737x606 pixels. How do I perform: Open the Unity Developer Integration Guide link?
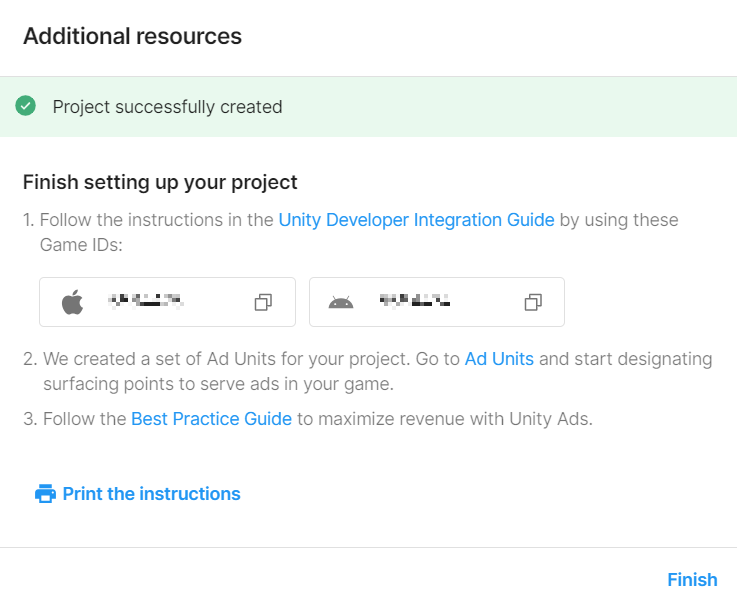(416, 220)
